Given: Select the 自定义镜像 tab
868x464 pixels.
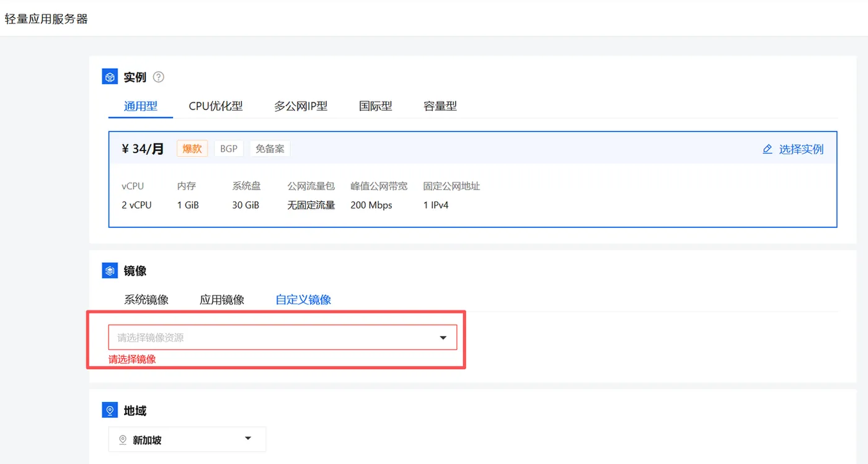Looking at the screenshot, I should pyautogui.click(x=303, y=300).
